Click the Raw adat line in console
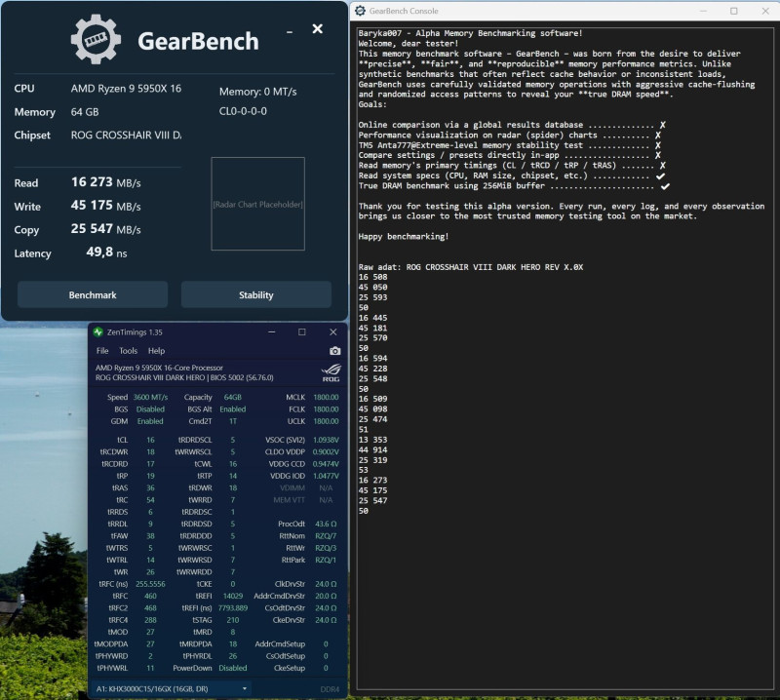The width and height of the screenshot is (780, 700). (471, 267)
